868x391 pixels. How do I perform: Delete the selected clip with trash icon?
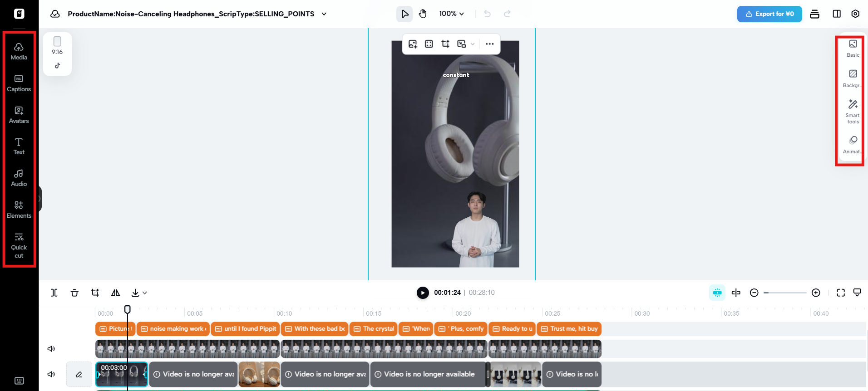[74, 293]
